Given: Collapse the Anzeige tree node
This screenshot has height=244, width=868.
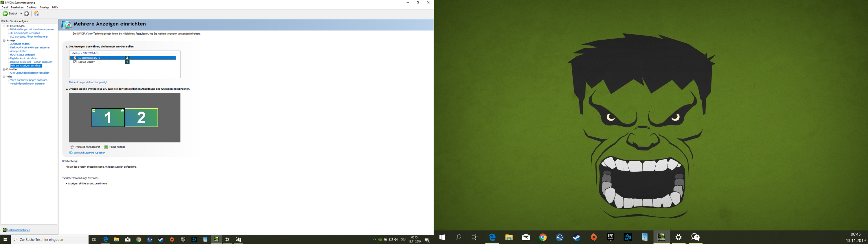Looking at the screenshot, I should pyautogui.click(x=4, y=40).
